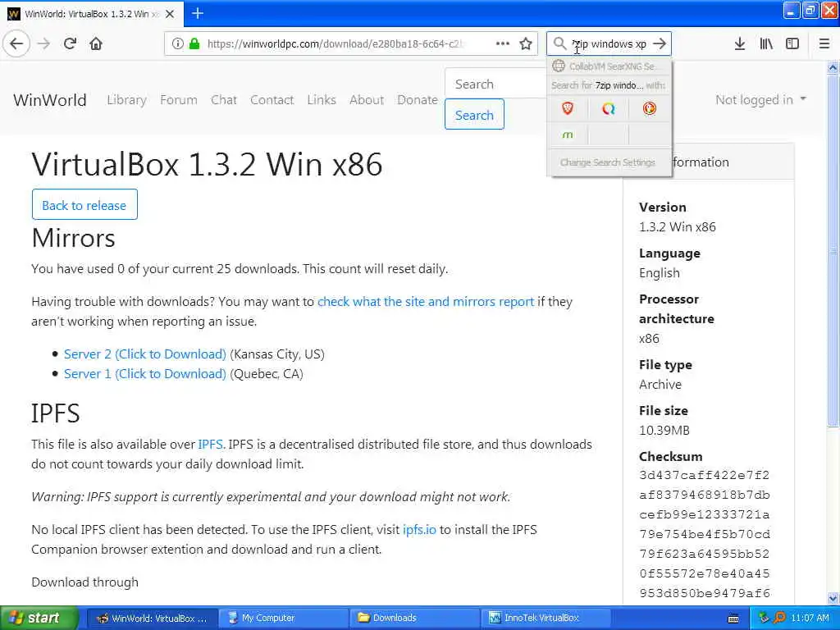This screenshot has height=630, width=840.
Task: Follow 'check what the site and mirrors report' link
Action: pos(426,302)
